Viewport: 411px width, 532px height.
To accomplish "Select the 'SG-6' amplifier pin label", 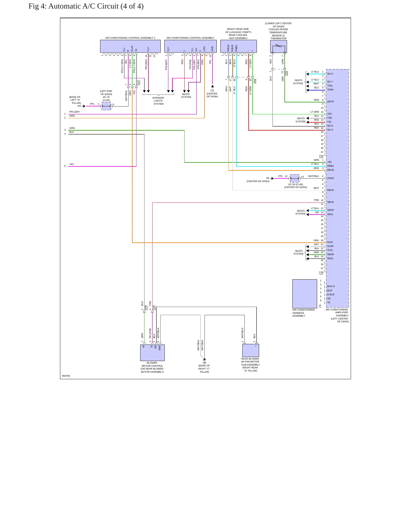I will point(330,74).
